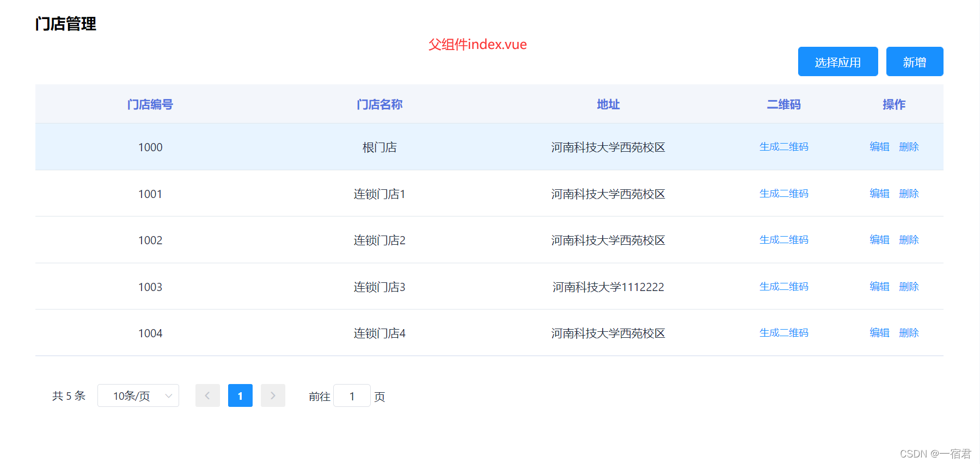Screen dimensions: 980x464
Task: Select the row for 连锁门店4
Action: [379, 333]
